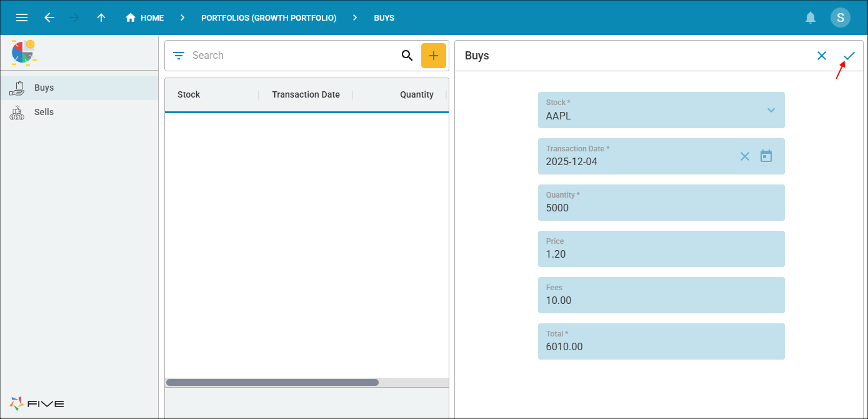Go to HOME breadcrumb link

144,18
